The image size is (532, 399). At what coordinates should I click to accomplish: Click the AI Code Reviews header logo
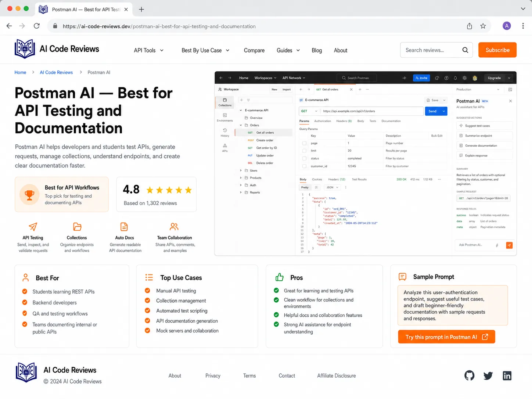(x=57, y=49)
